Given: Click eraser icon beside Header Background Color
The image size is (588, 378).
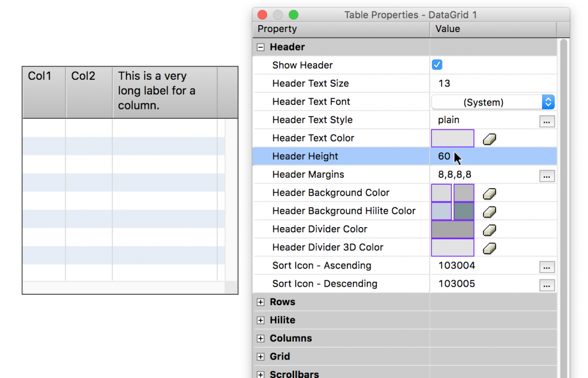Looking at the screenshot, I should click(489, 193).
